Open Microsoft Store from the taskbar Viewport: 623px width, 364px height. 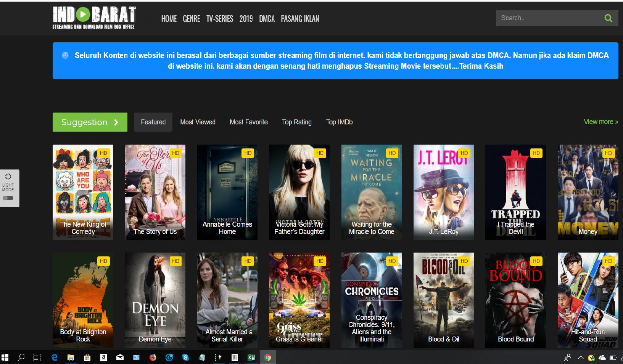click(87, 358)
